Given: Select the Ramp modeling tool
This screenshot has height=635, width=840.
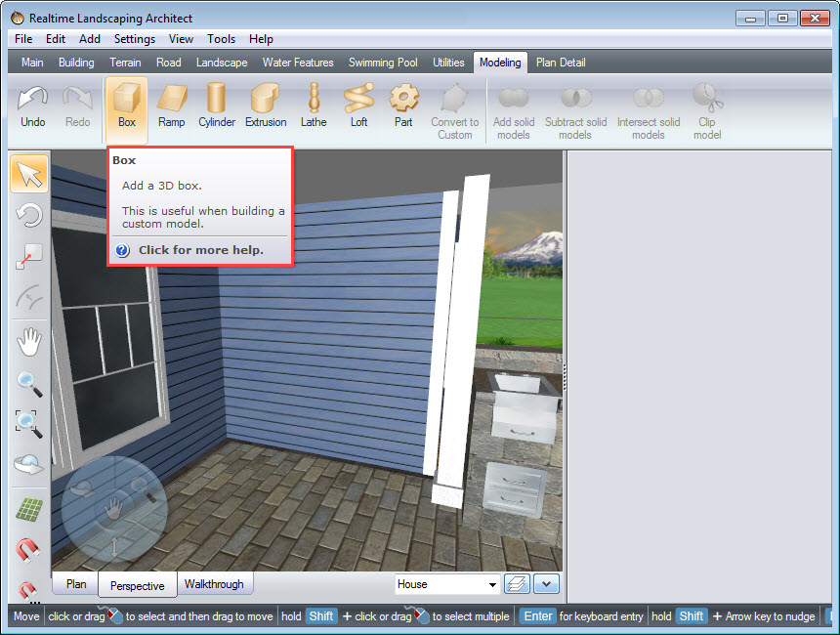Looking at the screenshot, I should pos(172,107).
